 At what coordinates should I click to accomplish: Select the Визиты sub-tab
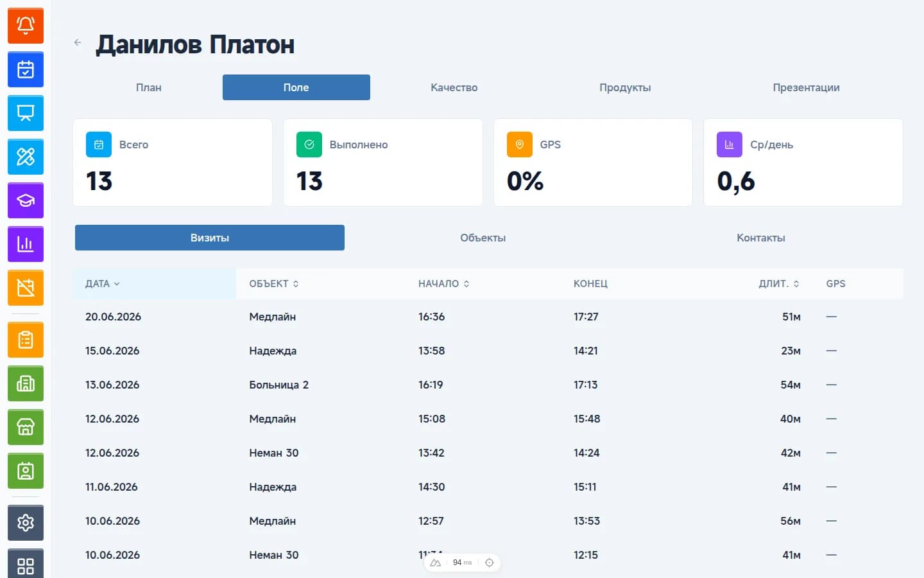point(210,238)
